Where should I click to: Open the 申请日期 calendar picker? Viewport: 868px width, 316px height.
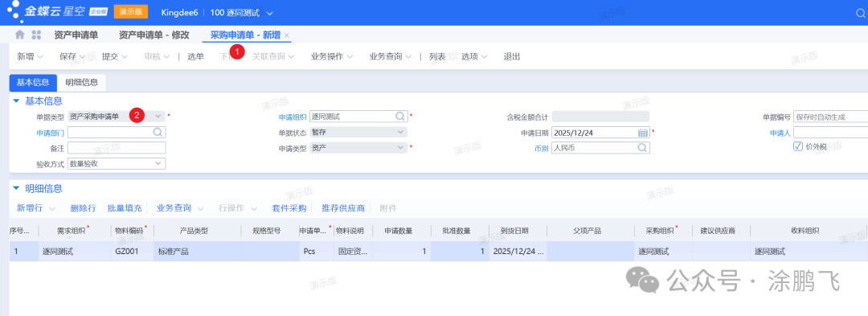click(x=643, y=132)
